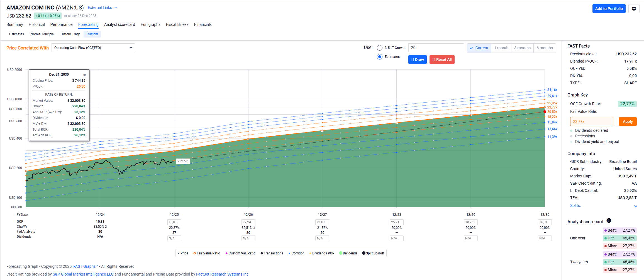
Task: Expand the External Links dropdown
Action: tap(102, 8)
